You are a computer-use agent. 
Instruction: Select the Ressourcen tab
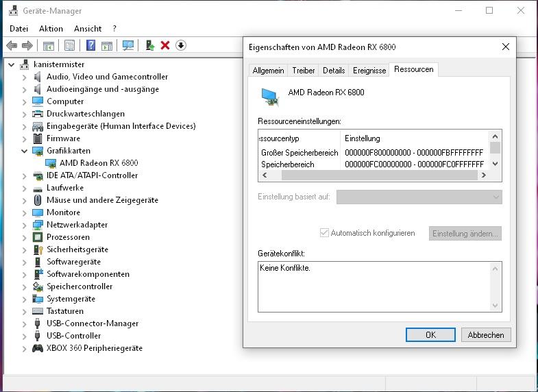click(x=413, y=69)
